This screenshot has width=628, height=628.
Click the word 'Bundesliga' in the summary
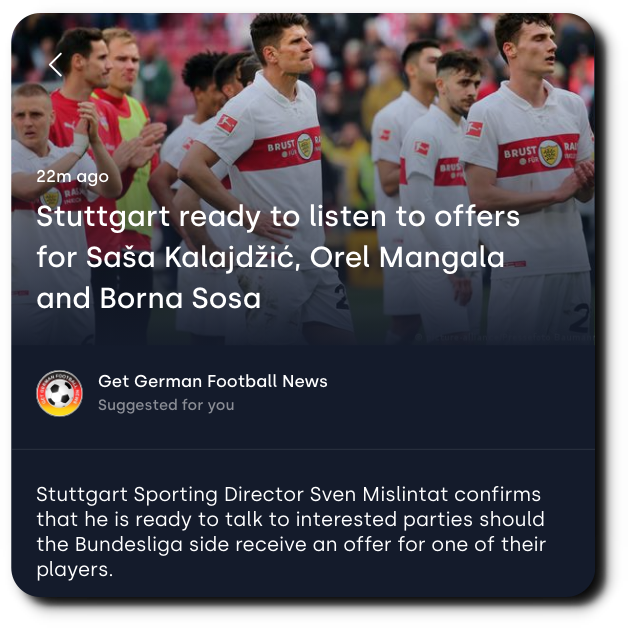pos(129,545)
